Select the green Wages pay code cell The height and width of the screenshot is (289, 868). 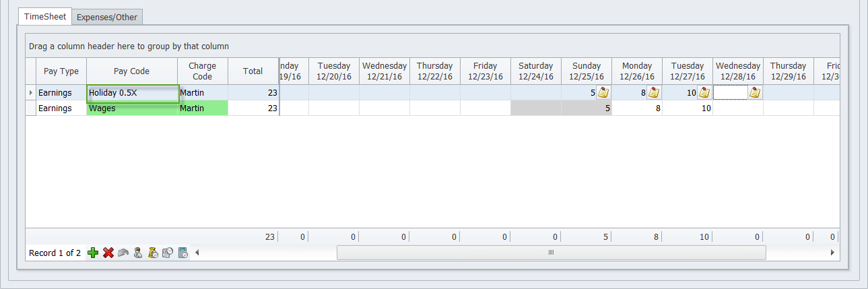coord(132,108)
